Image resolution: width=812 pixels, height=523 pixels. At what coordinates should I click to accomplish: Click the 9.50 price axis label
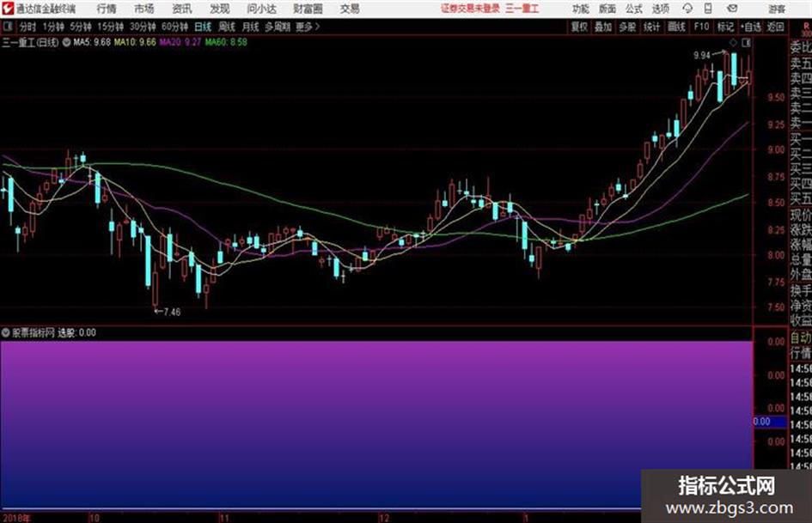pyautogui.click(x=776, y=97)
